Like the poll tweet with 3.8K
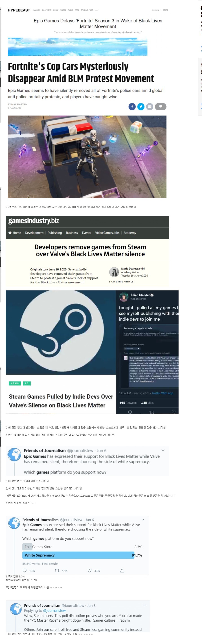This screenshot has width=202, height=644. (90, 570)
